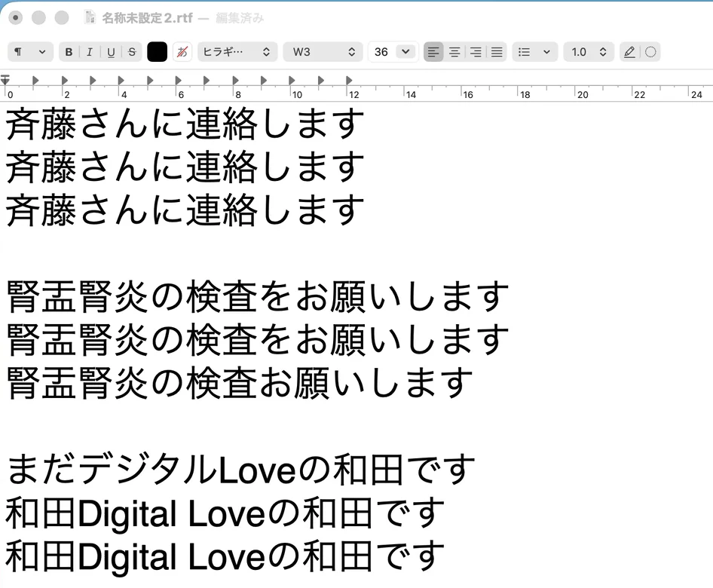
Task: Open the ヒラギ font family dropdown
Action: pos(237,52)
